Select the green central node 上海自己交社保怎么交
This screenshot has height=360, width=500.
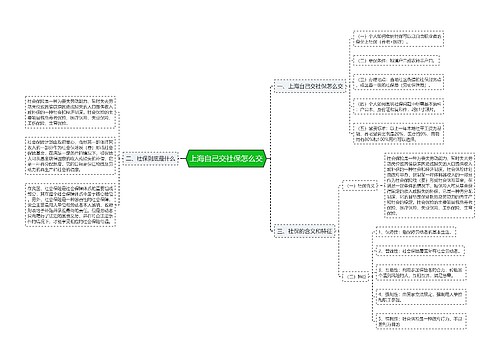point(226,159)
